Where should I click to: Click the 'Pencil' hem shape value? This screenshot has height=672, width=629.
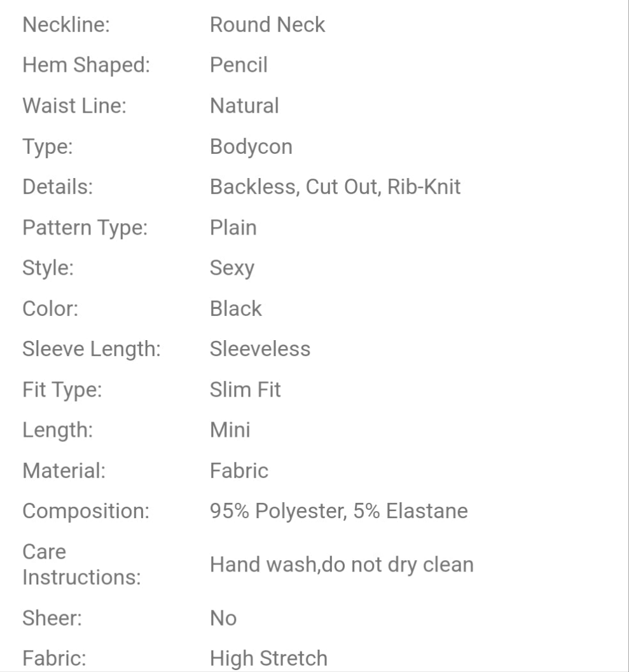coord(238,65)
